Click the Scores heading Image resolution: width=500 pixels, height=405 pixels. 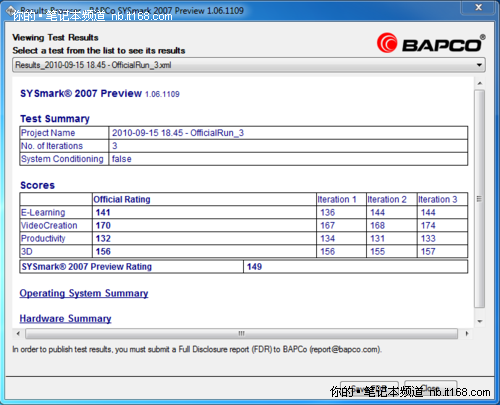pos(37,185)
